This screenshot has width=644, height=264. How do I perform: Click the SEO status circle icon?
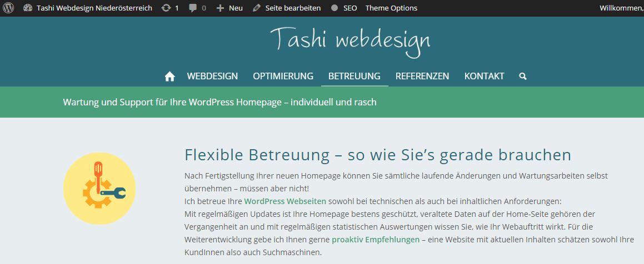335,8
